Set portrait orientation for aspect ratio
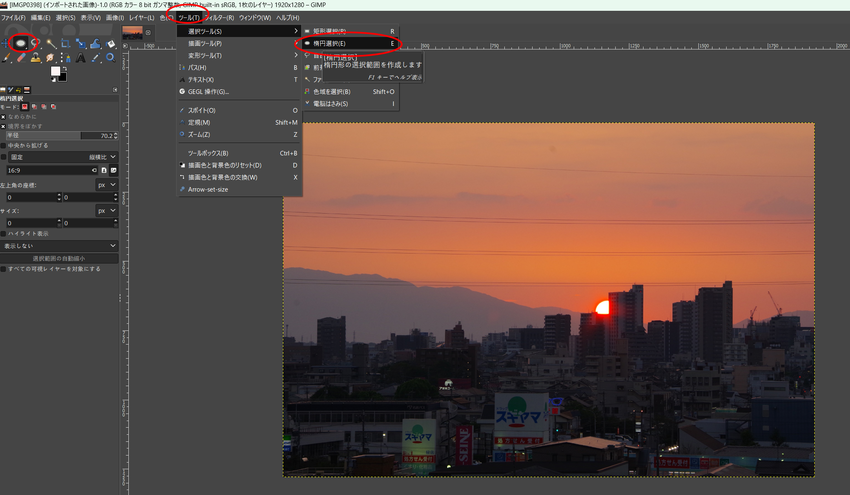 point(104,170)
